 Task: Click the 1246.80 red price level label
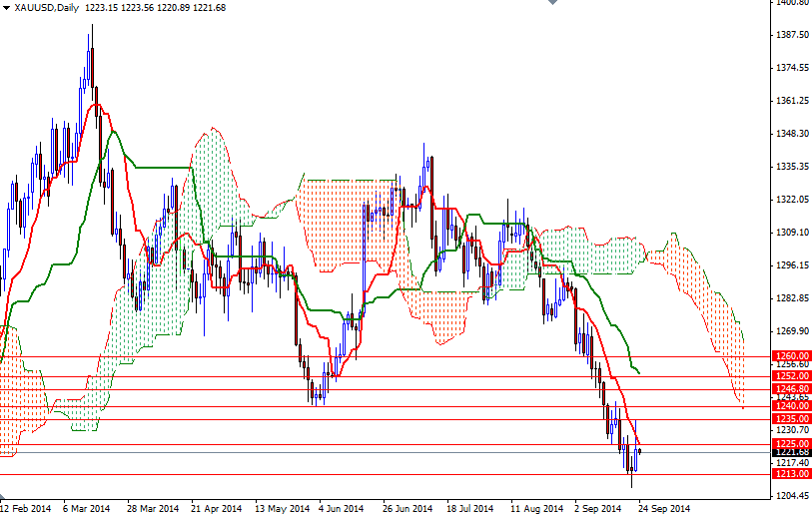point(791,388)
